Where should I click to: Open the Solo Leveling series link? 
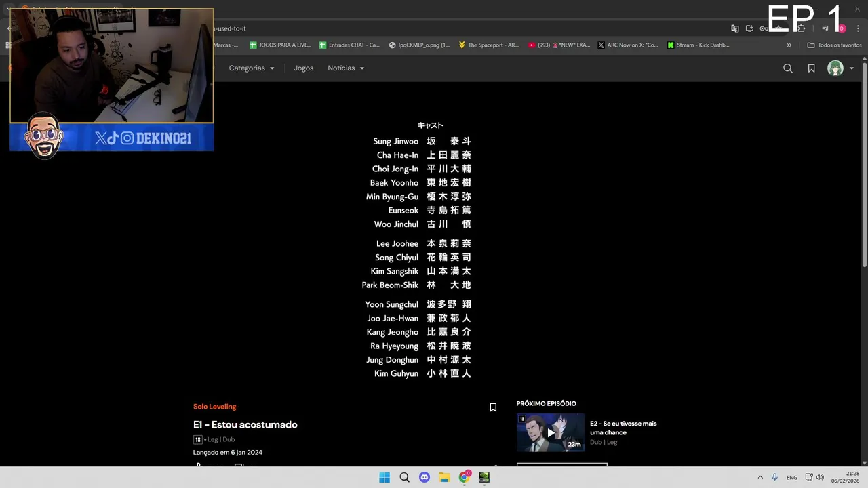coord(214,407)
